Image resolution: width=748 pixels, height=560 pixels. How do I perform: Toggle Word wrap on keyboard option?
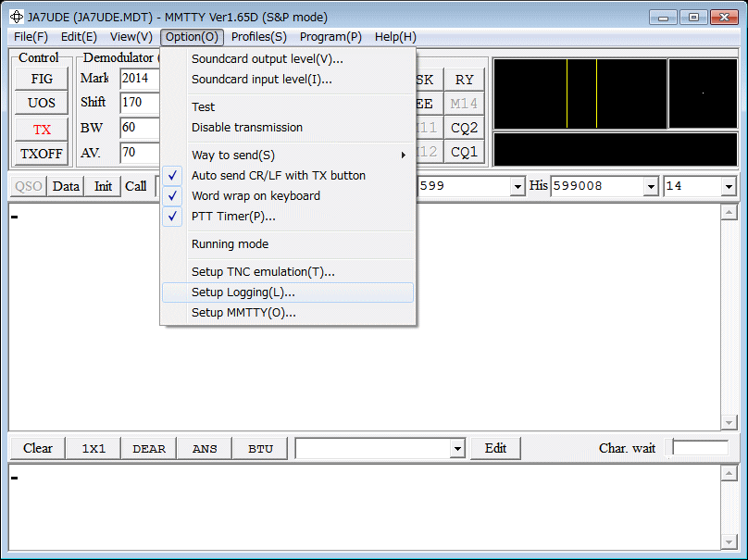coord(256,195)
